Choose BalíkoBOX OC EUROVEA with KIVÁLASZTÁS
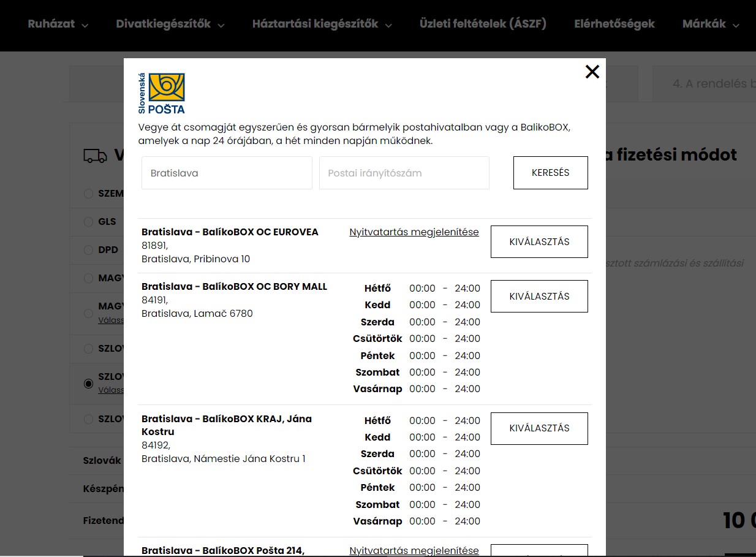756x557 pixels. pos(539,241)
